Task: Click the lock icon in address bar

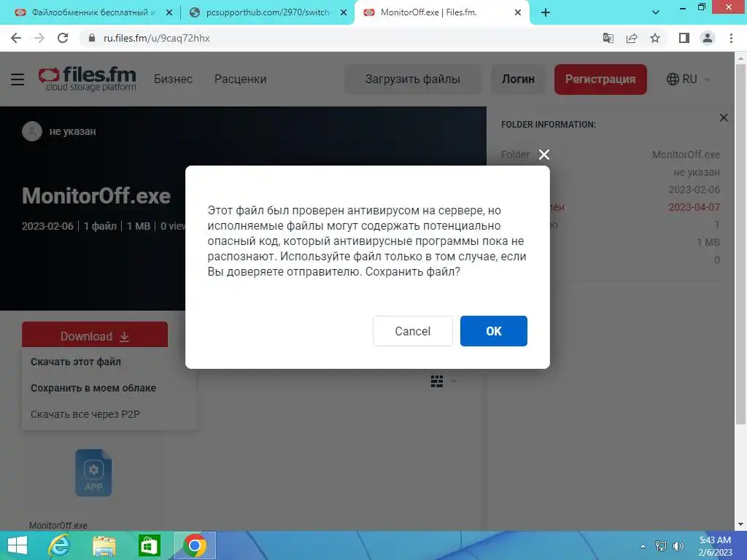Action: coord(92,38)
